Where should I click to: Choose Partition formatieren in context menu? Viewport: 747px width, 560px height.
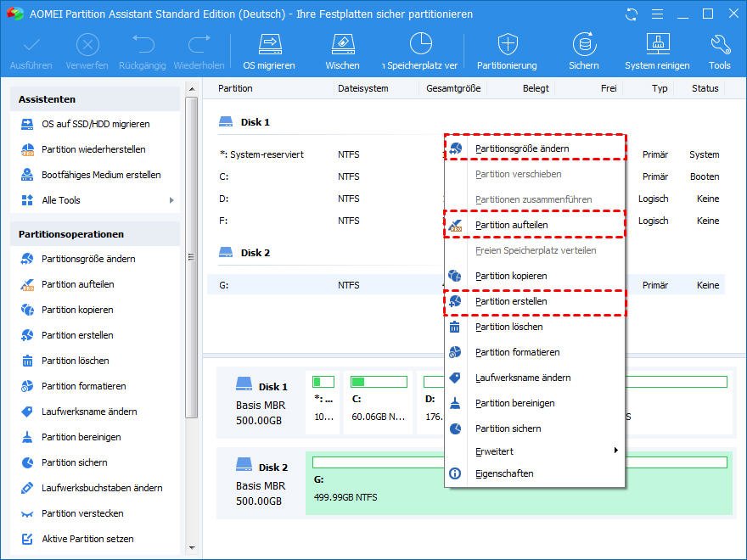click(x=535, y=352)
